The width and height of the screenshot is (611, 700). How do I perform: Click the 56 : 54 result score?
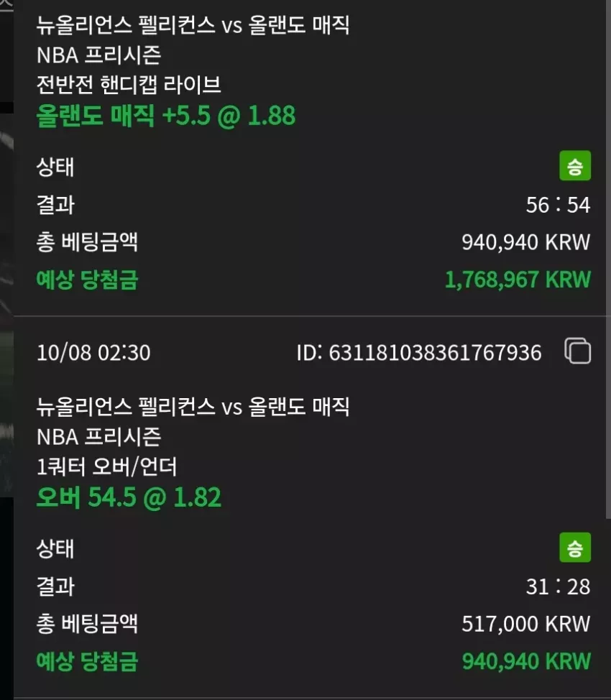pos(558,205)
